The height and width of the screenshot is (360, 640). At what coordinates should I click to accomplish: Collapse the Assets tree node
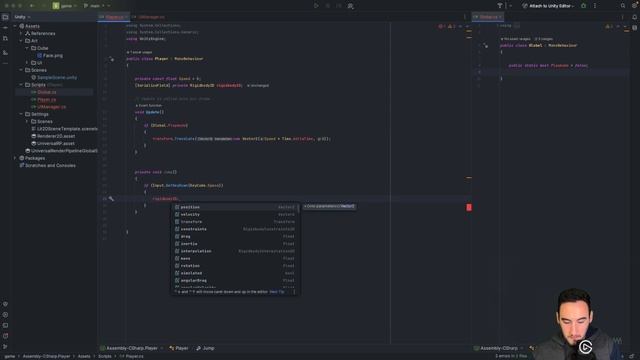pos(16,26)
